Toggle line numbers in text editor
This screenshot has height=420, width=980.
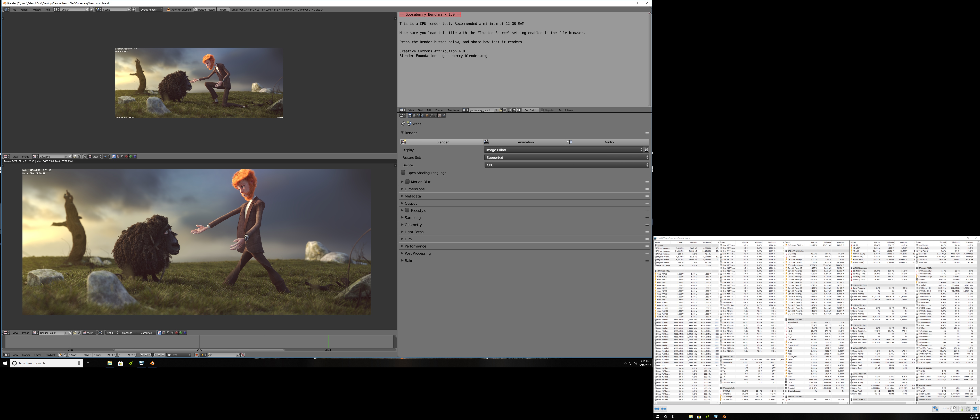pos(510,110)
